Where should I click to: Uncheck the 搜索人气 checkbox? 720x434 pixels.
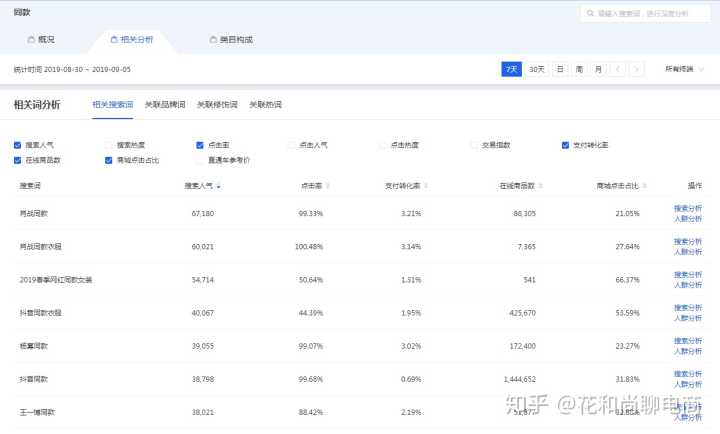17,145
